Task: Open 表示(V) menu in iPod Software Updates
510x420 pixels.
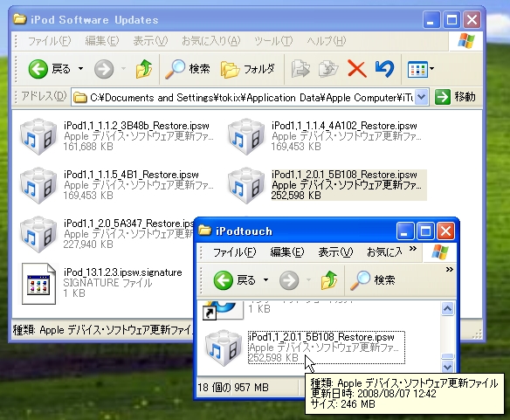Action: pos(150,41)
